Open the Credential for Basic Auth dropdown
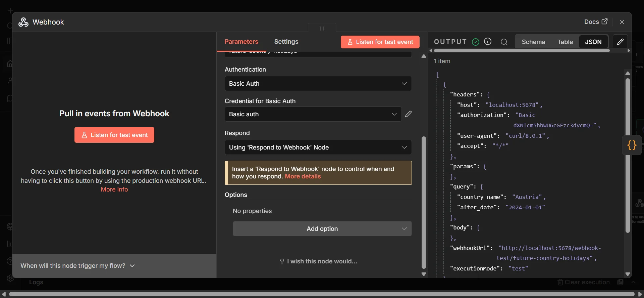 point(313,114)
